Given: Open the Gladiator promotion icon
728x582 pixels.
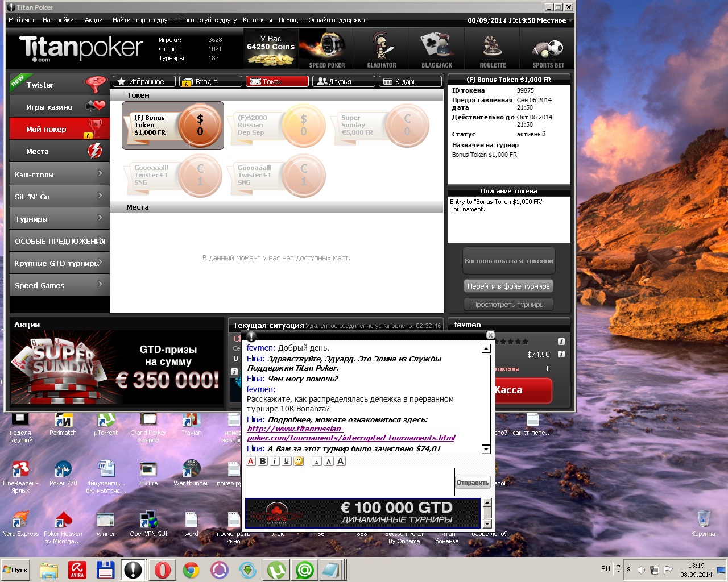Looking at the screenshot, I should [x=382, y=49].
